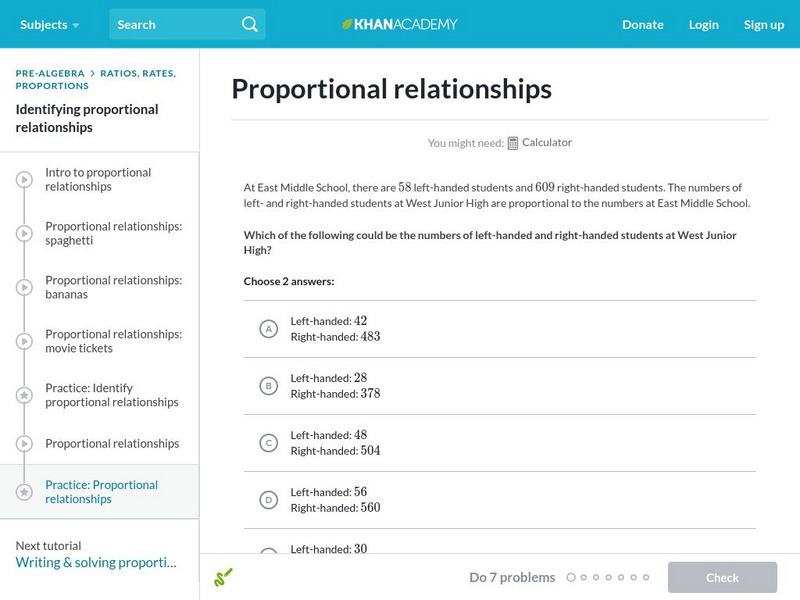Click play icon beside Intro to proportional relationships

coord(24,180)
